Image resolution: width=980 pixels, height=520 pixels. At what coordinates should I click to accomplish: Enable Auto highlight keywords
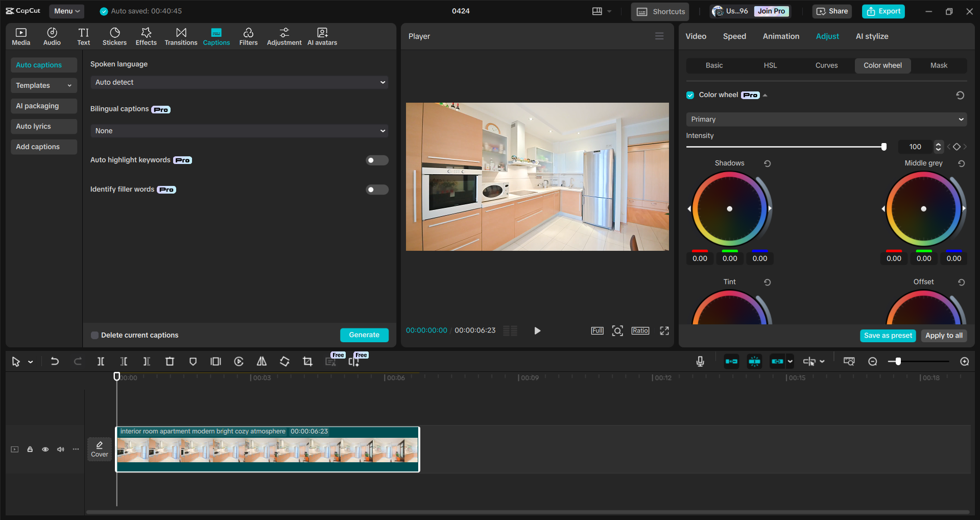[376, 160]
